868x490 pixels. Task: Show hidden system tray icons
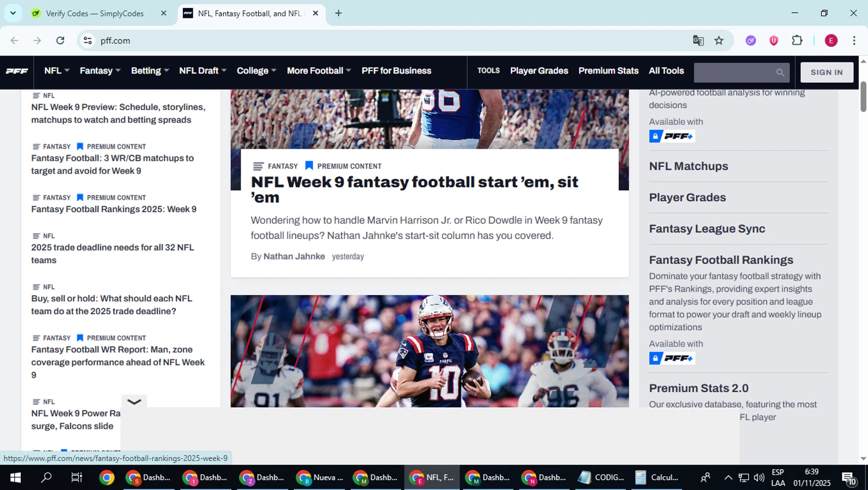coord(728,477)
